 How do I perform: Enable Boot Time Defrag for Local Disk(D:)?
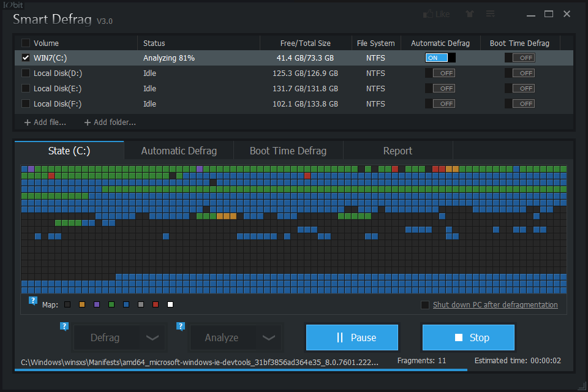[520, 73]
